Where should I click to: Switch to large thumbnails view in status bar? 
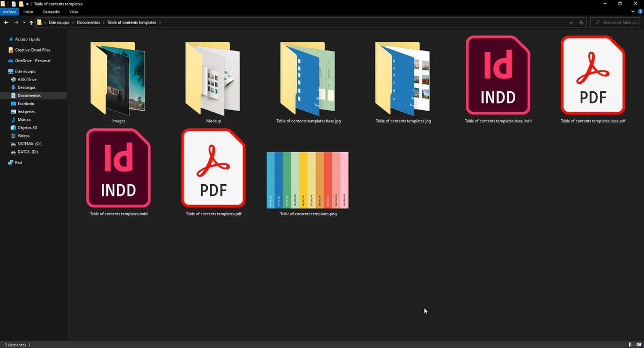click(638, 344)
